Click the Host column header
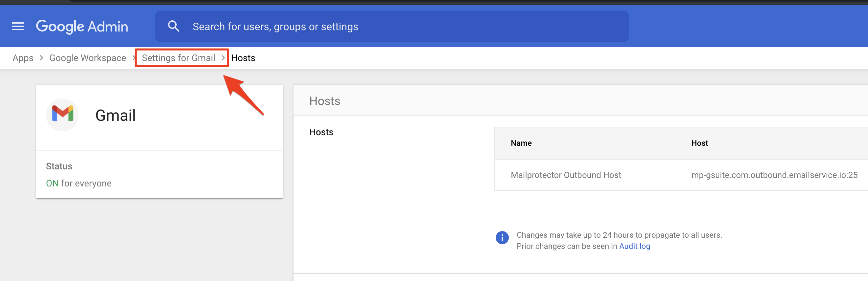This screenshot has width=868, height=281. click(x=700, y=143)
